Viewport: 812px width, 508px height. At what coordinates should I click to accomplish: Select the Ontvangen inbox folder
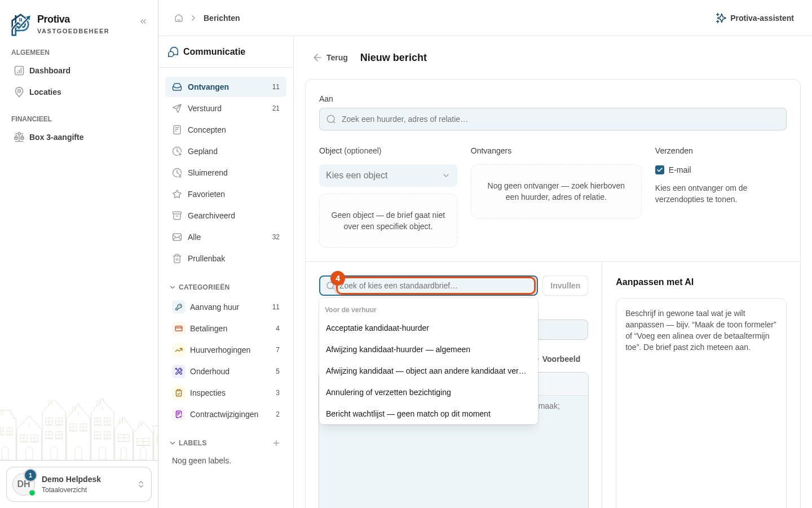[226, 87]
